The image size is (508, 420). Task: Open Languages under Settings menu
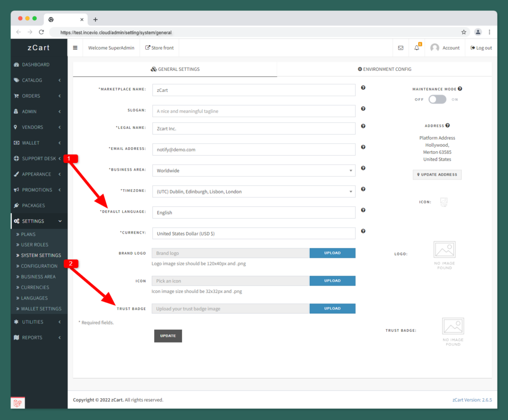(x=34, y=298)
